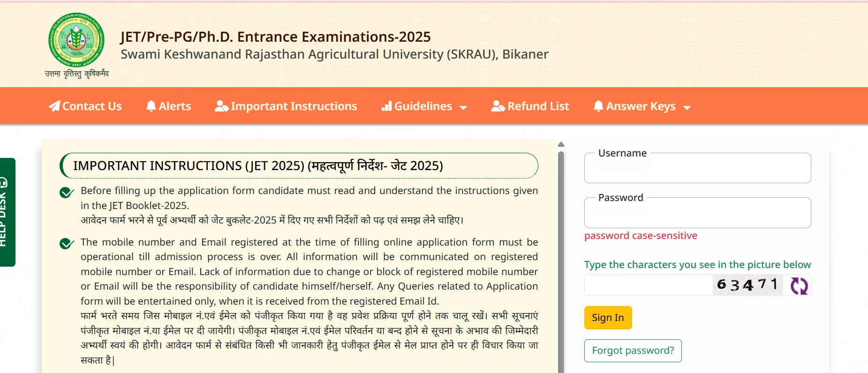Focus the Password input field
The width and height of the screenshot is (868, 373).
[697, 214]
